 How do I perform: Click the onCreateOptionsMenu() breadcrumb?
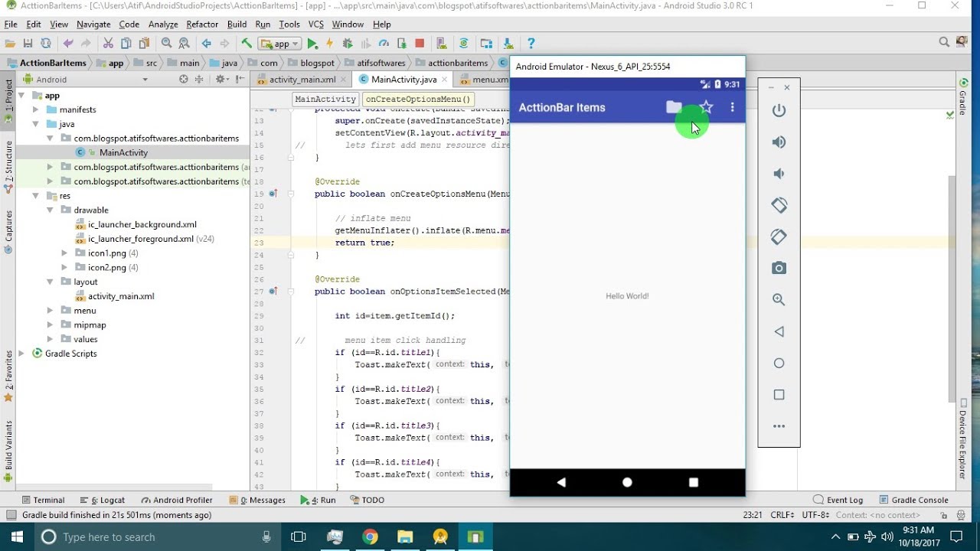(418, 99)
